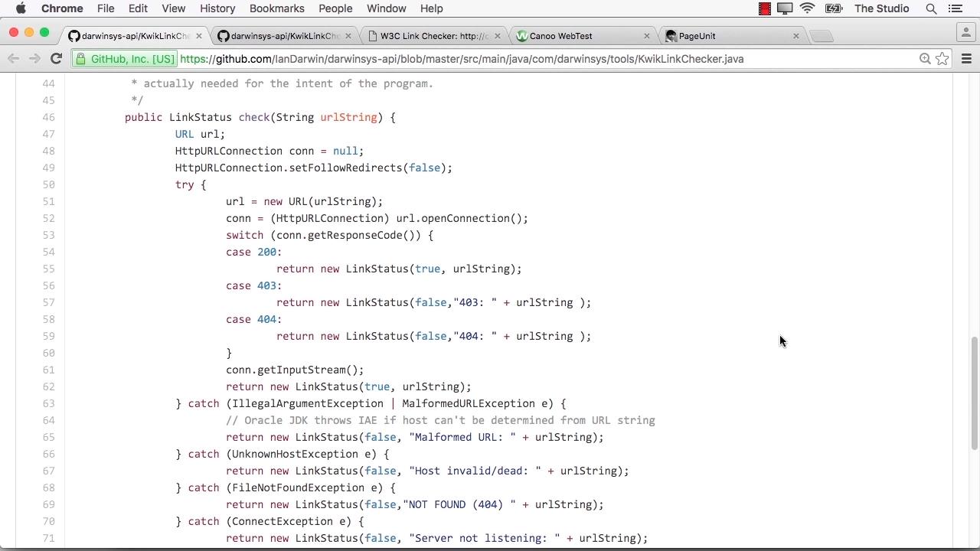Image resolution: width=980 pixels, height=551 pixels.
Task: Open the Apple menu
Action: coord(21,8)
